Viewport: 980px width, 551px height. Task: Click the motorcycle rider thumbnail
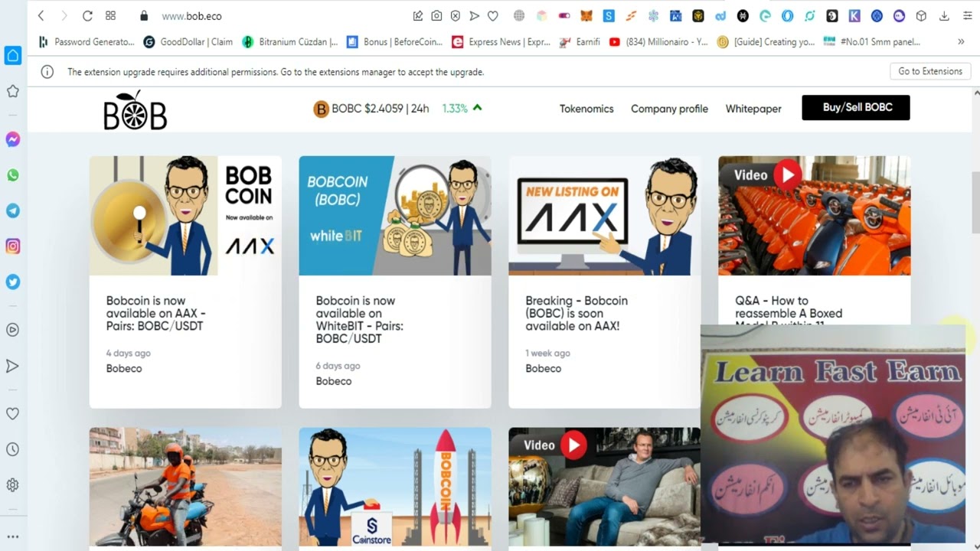click(x=185, y=487)
